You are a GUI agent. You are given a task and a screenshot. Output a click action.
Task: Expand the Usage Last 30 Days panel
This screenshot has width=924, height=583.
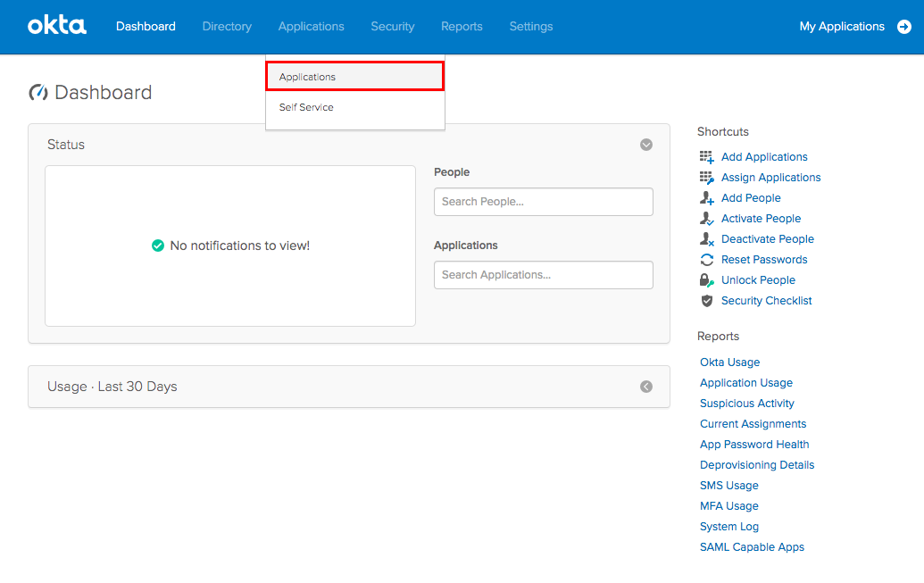(646, 387)
